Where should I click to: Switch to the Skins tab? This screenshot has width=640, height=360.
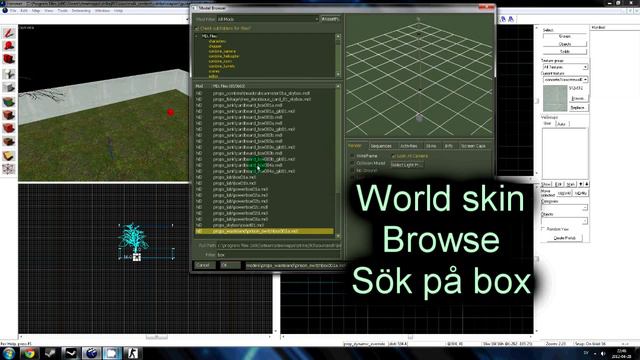coord(431,146)
